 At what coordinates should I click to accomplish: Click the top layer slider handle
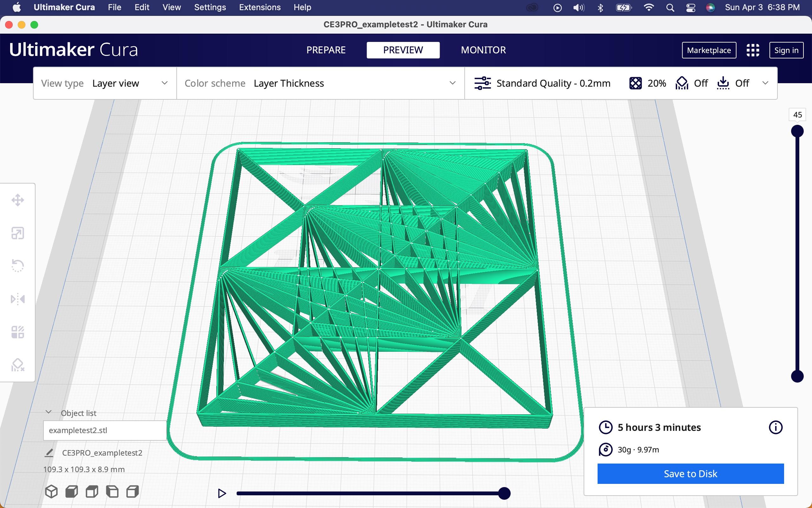797,131
